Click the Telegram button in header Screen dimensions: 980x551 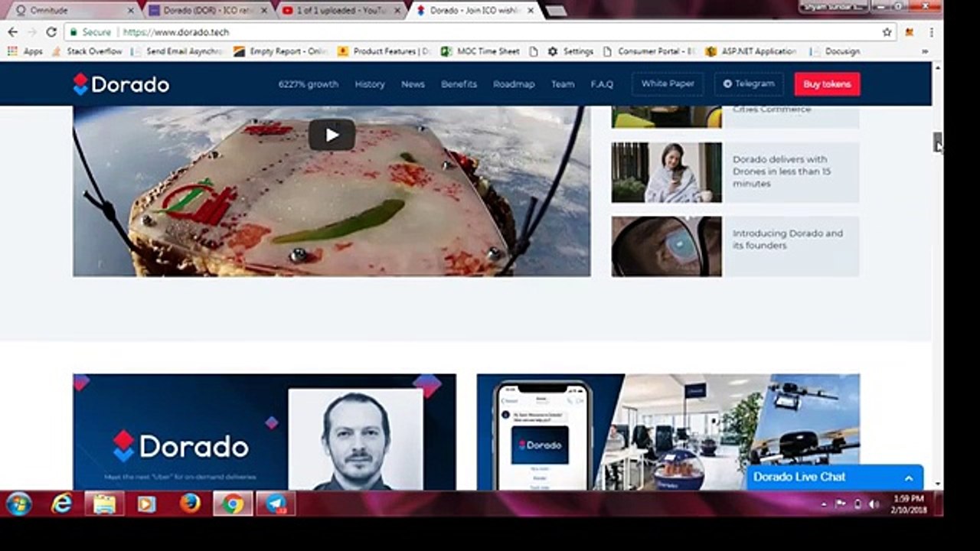(x=749, y=84)
